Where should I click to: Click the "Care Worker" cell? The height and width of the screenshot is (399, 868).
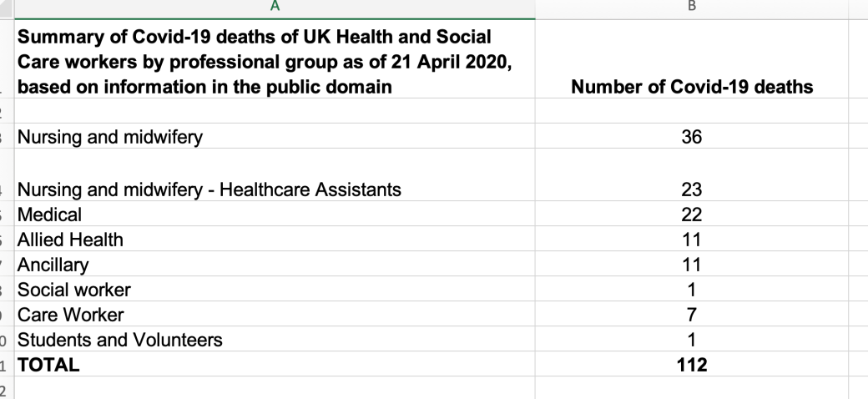pos(71,315)
